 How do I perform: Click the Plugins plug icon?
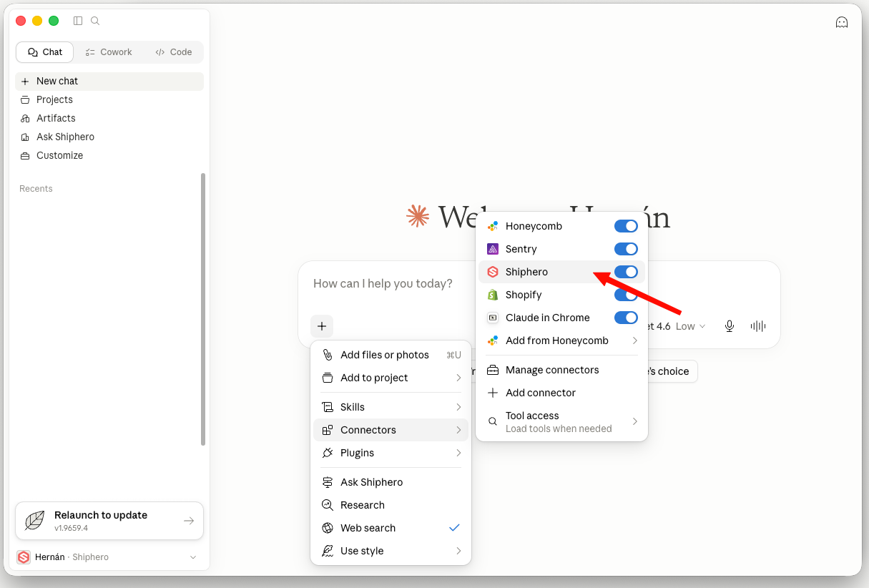(328, 453)
